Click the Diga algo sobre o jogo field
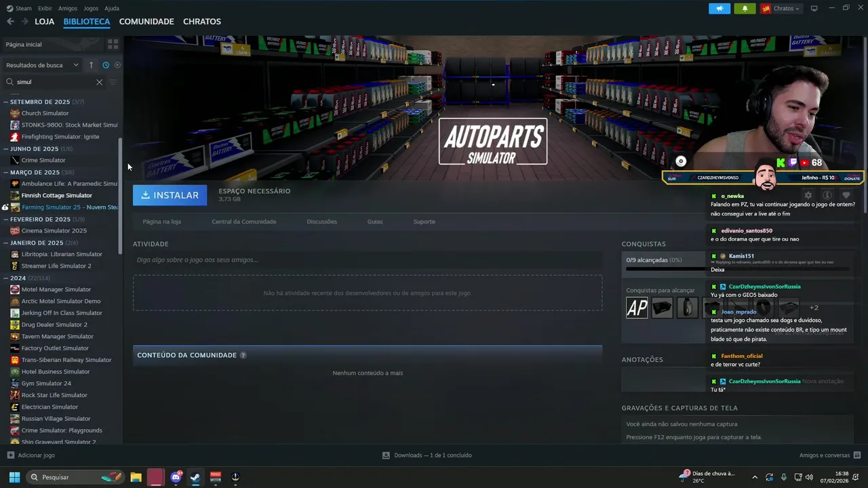Image resolution: width=868 pixels, height=488 pixels. pos(368,260)
